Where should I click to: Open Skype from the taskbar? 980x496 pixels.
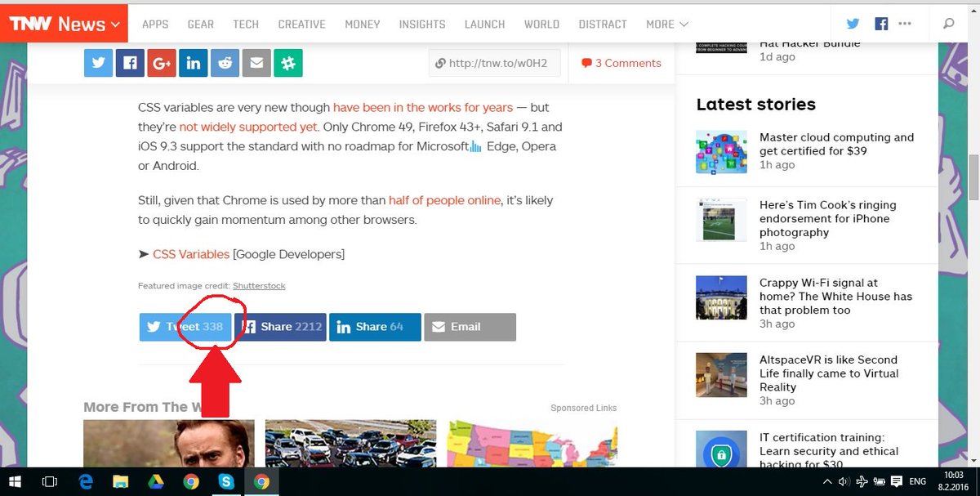226,482
